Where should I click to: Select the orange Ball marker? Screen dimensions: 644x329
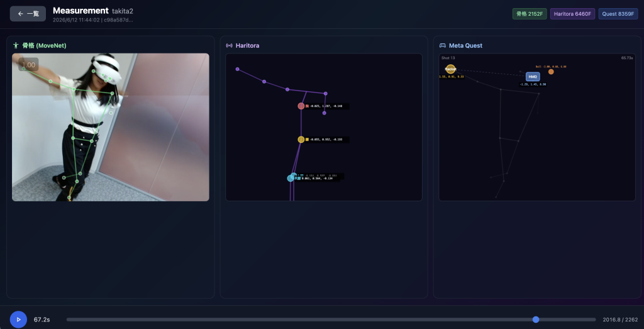point(551,72)
